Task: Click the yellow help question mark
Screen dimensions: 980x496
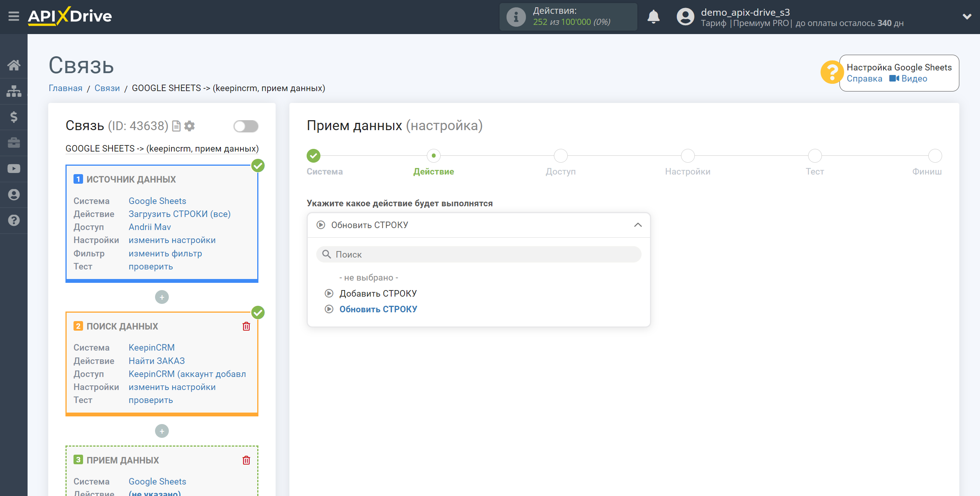Action: pyautogui.click(x=831, y=72)
